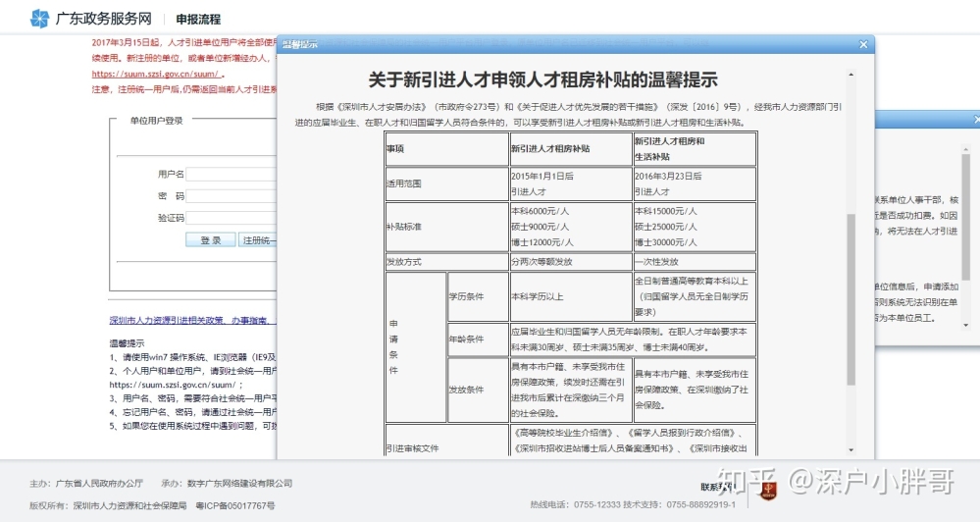The width and height of the screenshot is (980, 522).
Task: Click the 广东政务服务网 logo icon
Action: 39,19
